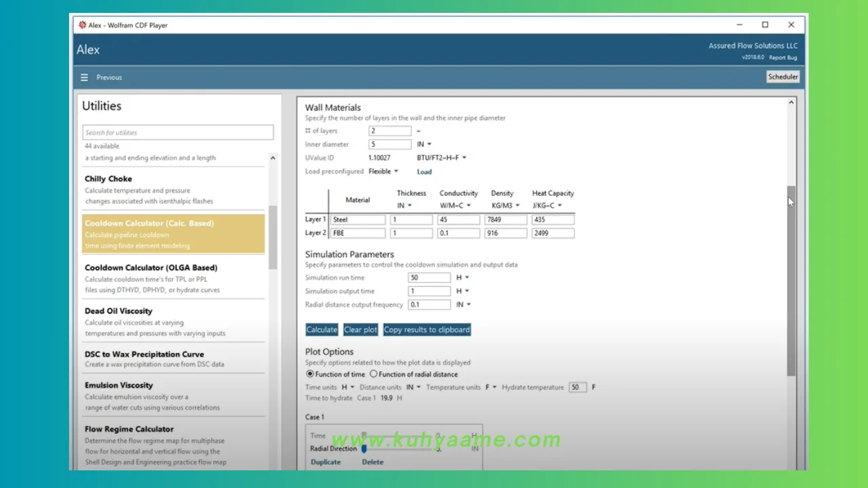Viewport: 868px width, 488px height.
Task: Open the Heat Capacity J/KG-C unit dropdown
Action: tap(547, 205)
